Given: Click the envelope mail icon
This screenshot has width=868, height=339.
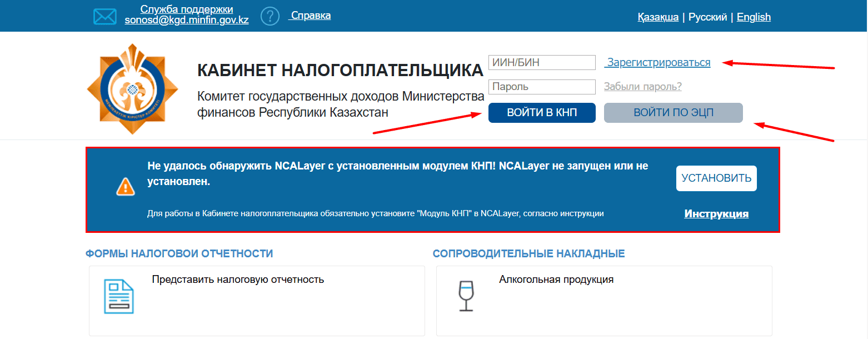Looking at the screenshot, I should click(104, 16).
